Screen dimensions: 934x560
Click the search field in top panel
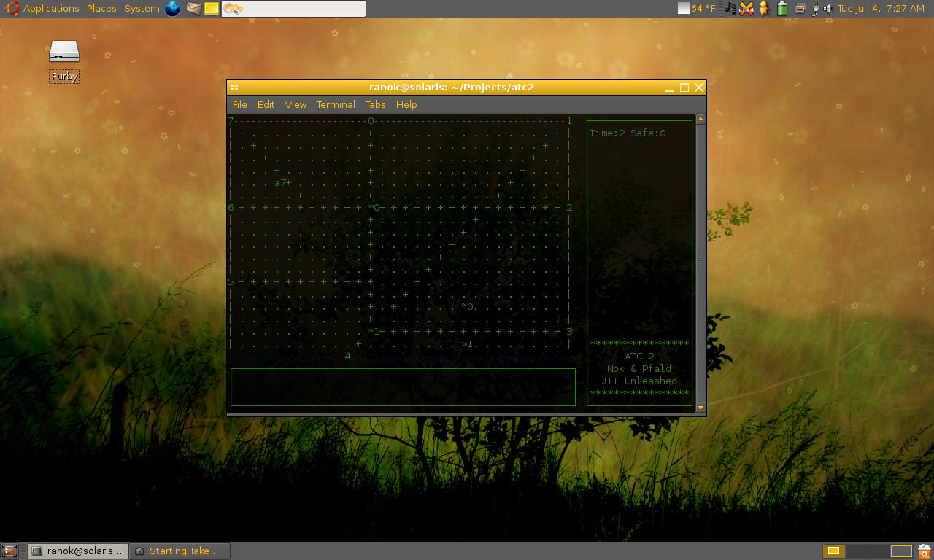pos(293,9)
